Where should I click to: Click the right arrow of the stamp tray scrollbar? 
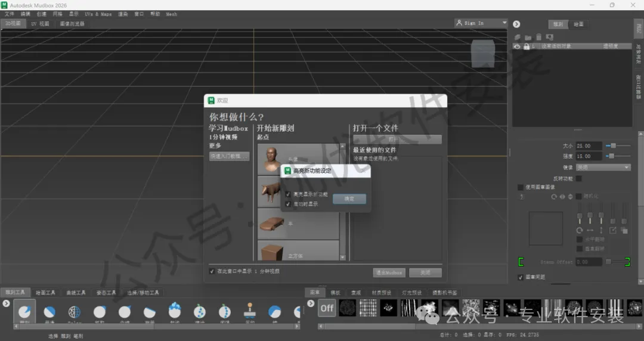tap(639, 327)
